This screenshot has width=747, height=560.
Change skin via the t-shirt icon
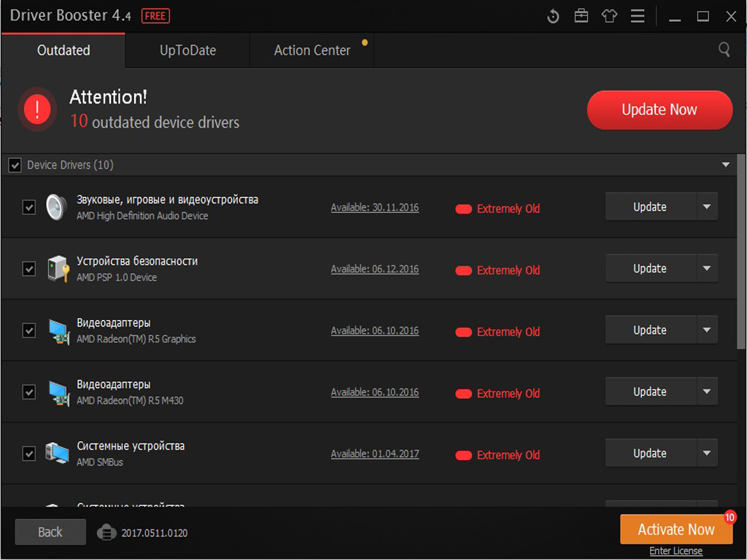(x=609, y=15)
